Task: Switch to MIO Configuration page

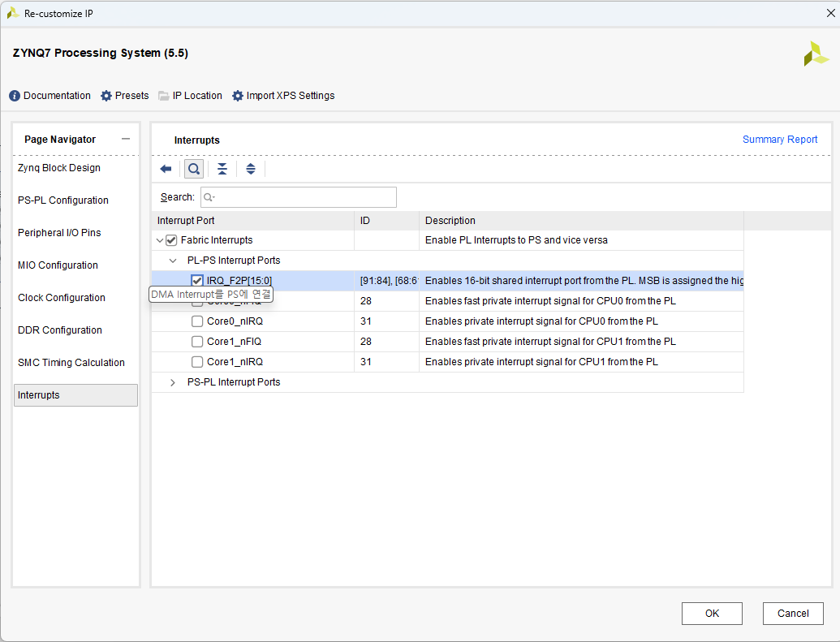Action: pos(58,265)
